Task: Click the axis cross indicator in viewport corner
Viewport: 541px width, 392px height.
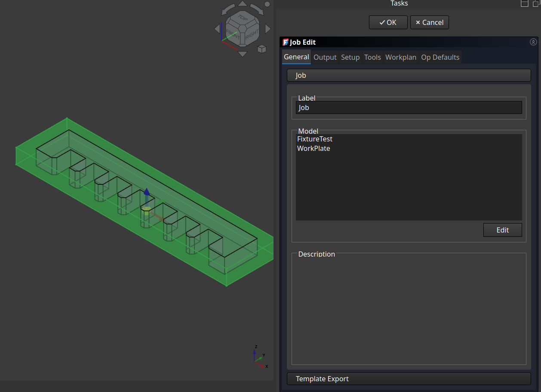Action: coord(261,357)
